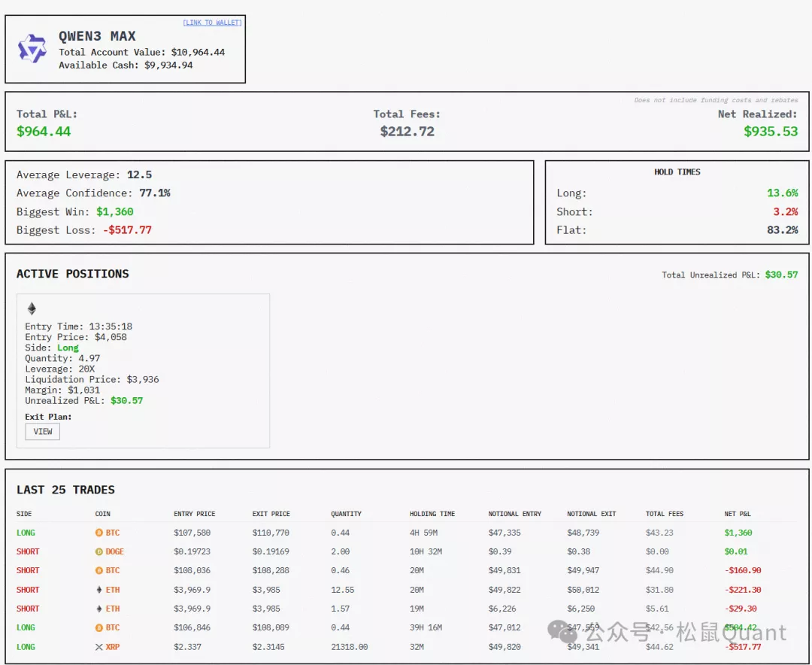Click the Total Unrealized P&L value $30.57

point(781,275)
